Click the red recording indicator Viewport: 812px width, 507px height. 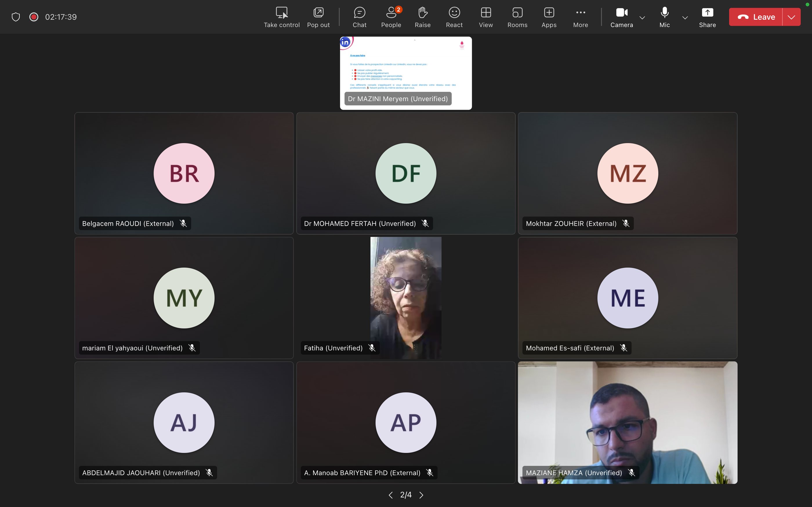point(34,17)
